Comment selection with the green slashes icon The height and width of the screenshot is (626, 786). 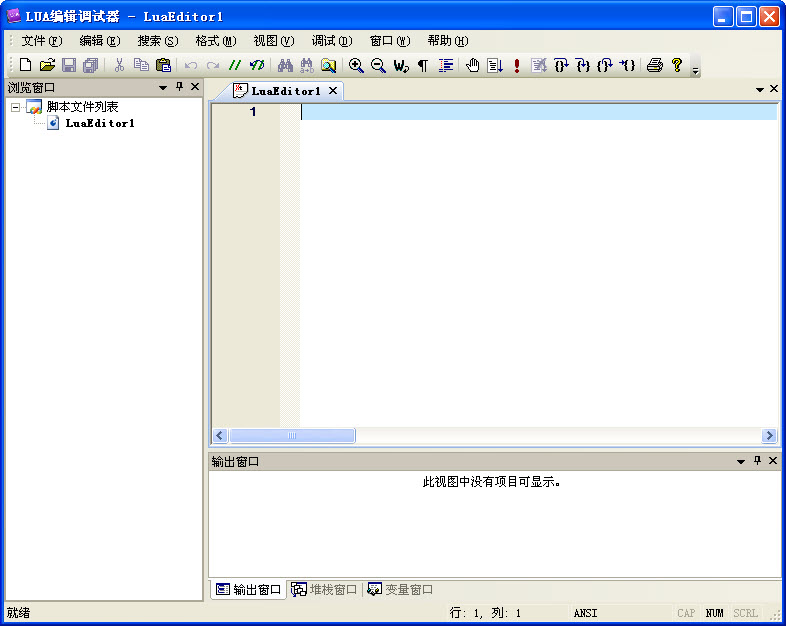pos(235,65)
